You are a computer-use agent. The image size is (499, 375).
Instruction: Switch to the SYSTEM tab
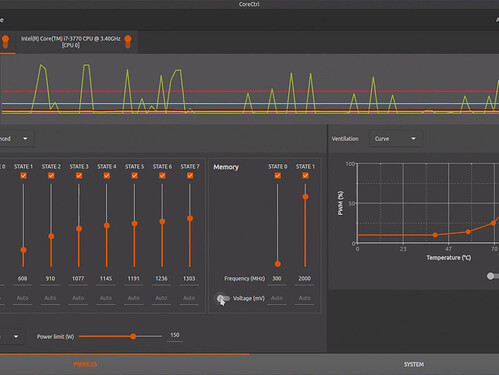(x=414, y=364)
